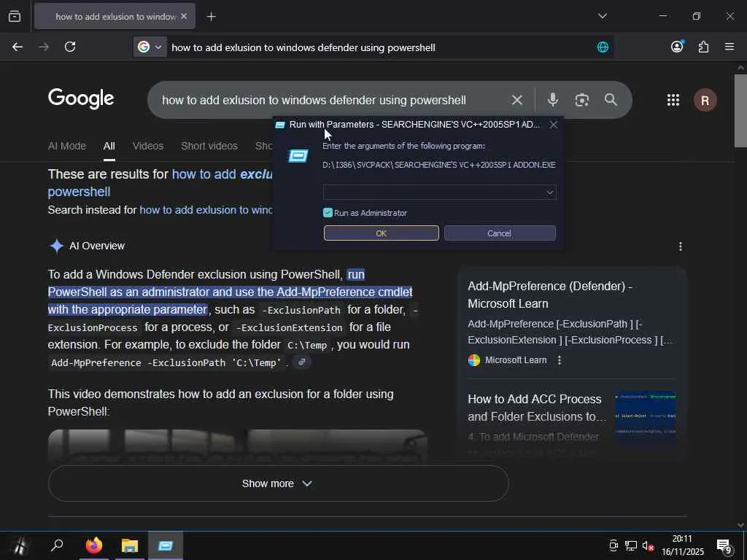Submit the search with the magnifier icon
Viewport: 747px width, 560px height.
click(x=611, y=99)
